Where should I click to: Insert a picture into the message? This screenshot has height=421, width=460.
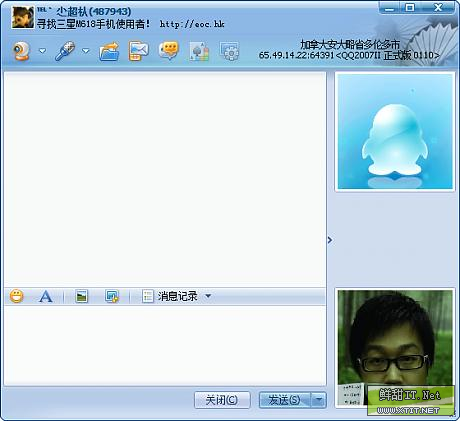(82, 296)
